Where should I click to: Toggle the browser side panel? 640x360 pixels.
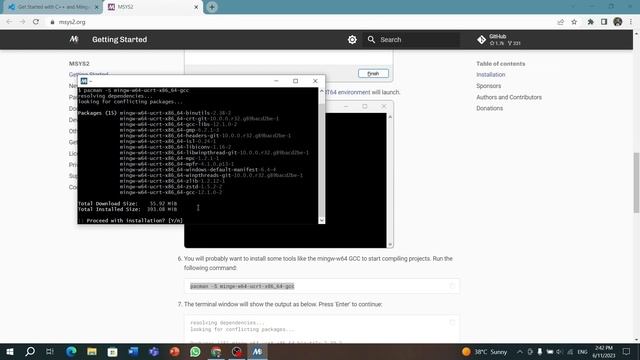click(x=604, y=22)
